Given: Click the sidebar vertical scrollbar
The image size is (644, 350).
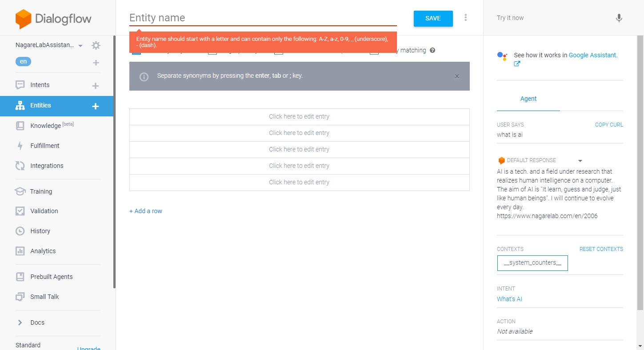Looking at the screenshot, I should [x=114, y=162].
